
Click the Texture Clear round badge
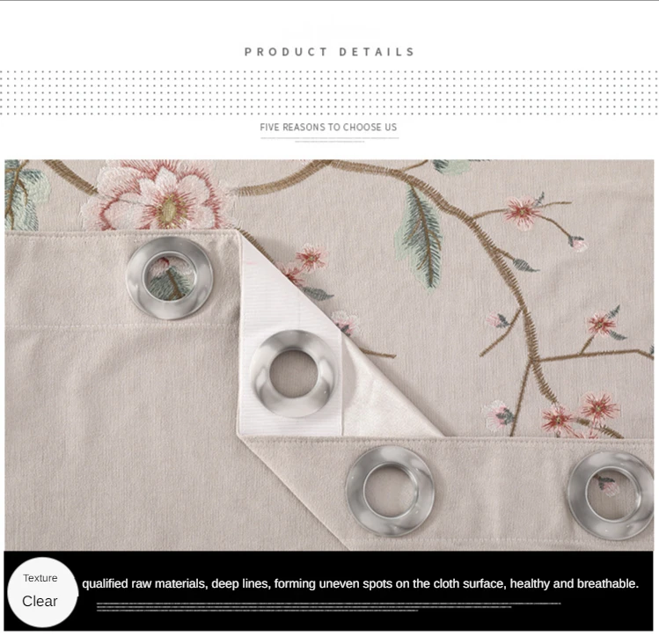coord(42,592)
